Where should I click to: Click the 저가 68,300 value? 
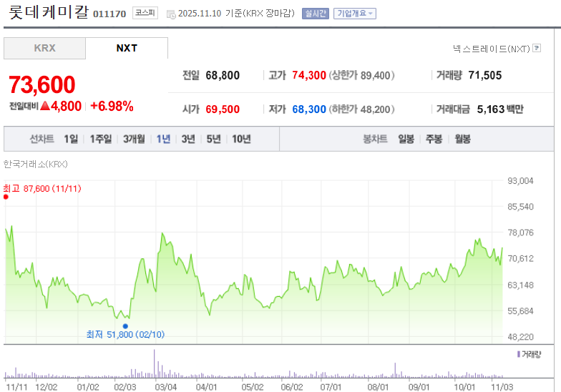click(x=309, y=109)
